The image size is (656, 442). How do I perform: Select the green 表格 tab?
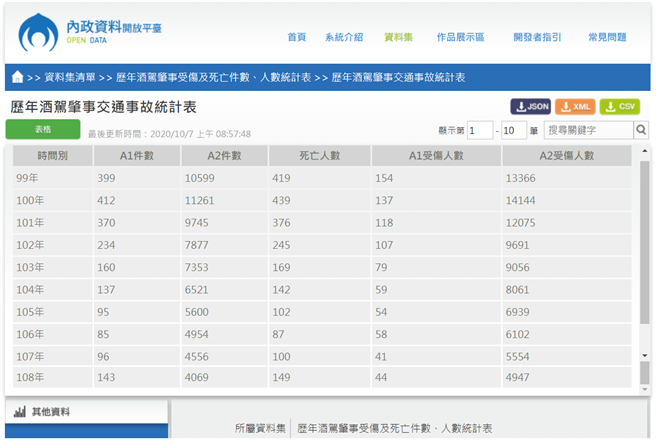pos(43,129)
